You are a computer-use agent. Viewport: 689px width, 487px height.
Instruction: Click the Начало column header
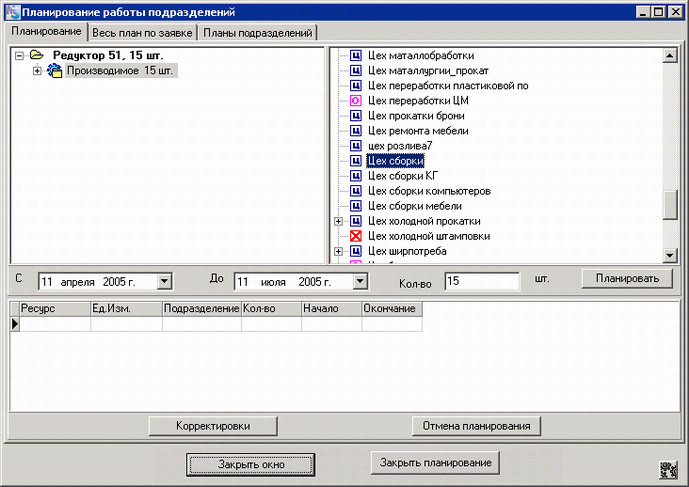(x=332, y=309)
